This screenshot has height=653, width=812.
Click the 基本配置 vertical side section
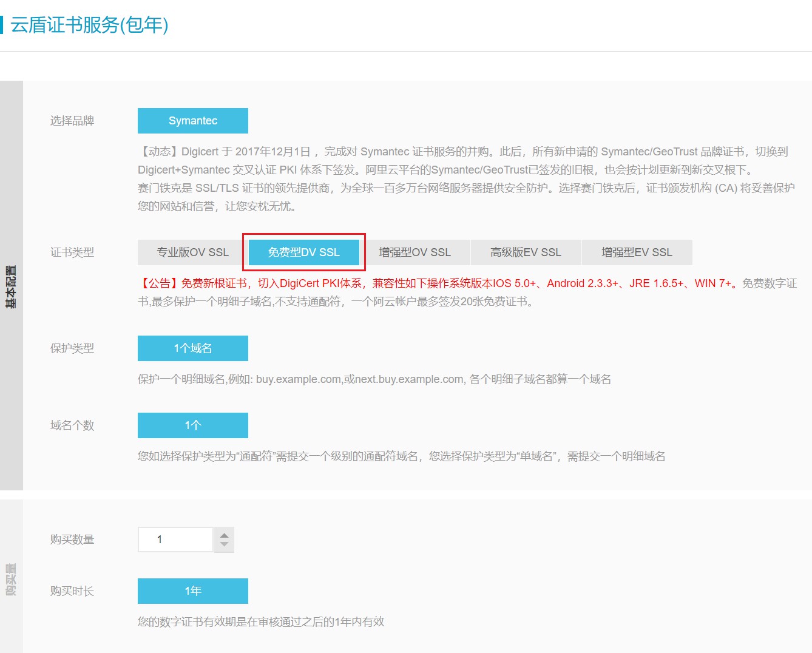pyautogui.click(x=11, y=286)
